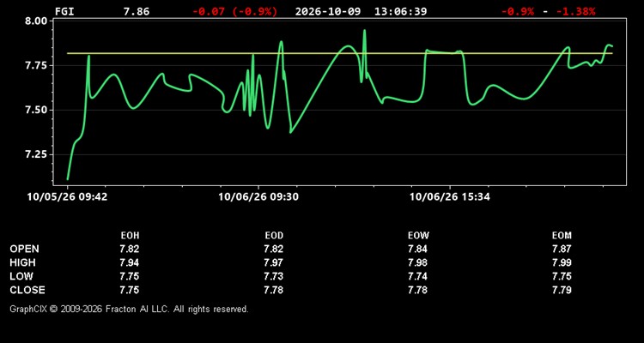The image size is (644, 343).
Task: Click the EOD close value 7.78
Action: point(274,290)
